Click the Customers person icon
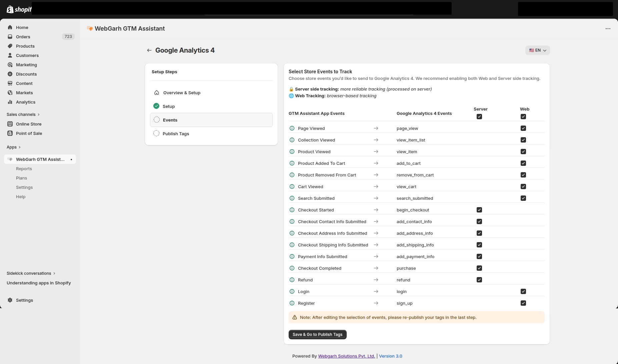 click(x=10, y=55)
